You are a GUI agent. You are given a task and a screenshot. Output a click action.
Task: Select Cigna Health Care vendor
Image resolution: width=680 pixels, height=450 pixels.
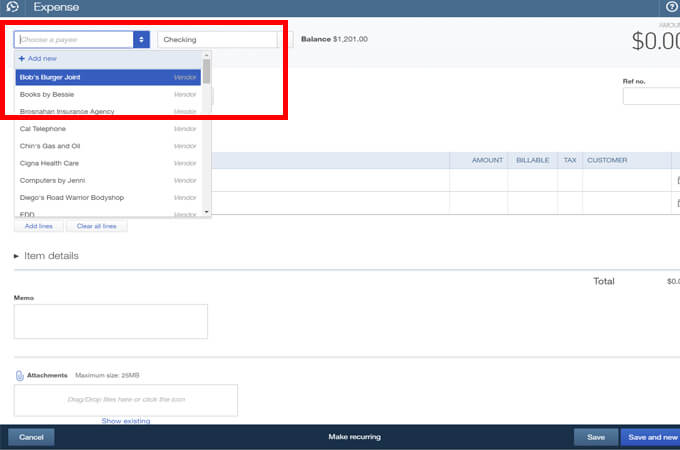click(108, 163)
